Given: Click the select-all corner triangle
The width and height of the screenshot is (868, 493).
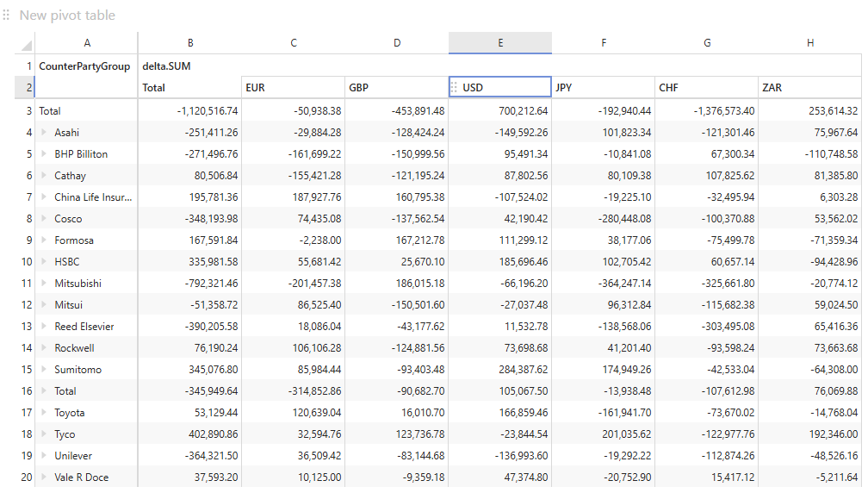Looking at the screenshot, I should (x=27, y=45).
